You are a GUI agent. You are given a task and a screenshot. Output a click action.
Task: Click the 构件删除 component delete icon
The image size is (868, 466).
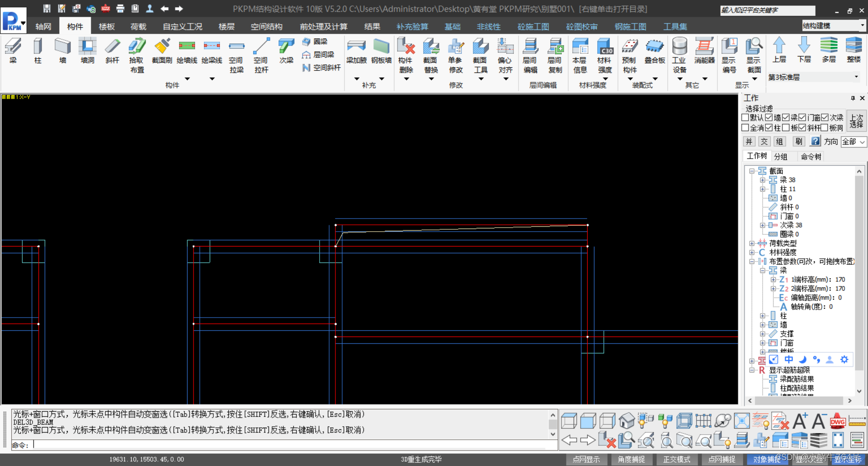tap(406, 55)
